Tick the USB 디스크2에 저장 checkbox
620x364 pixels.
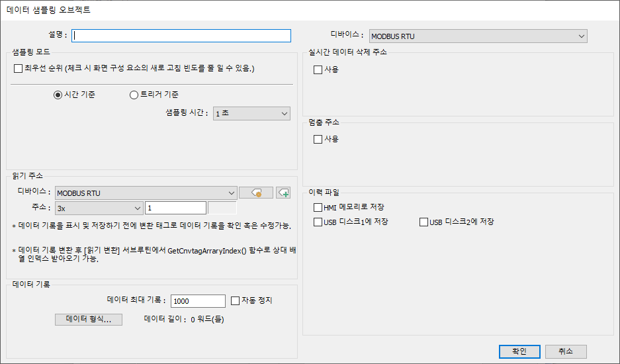coord(424,222)
